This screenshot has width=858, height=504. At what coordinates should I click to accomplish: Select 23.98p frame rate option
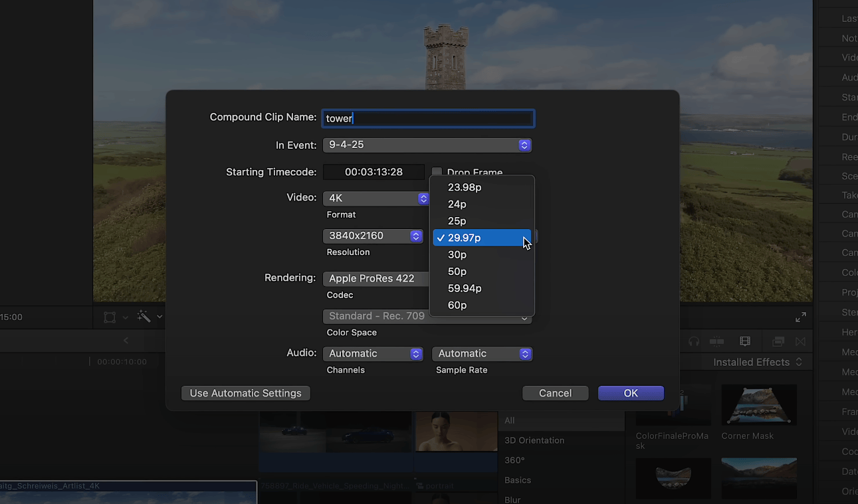482,187
